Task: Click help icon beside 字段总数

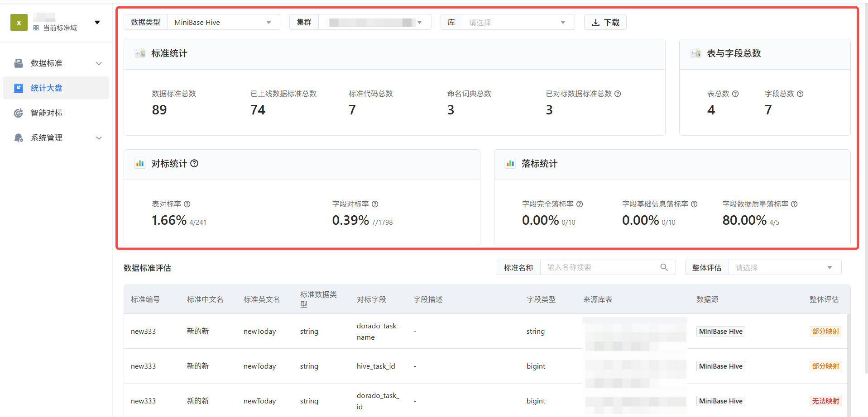Action: [x=800, y=94]
